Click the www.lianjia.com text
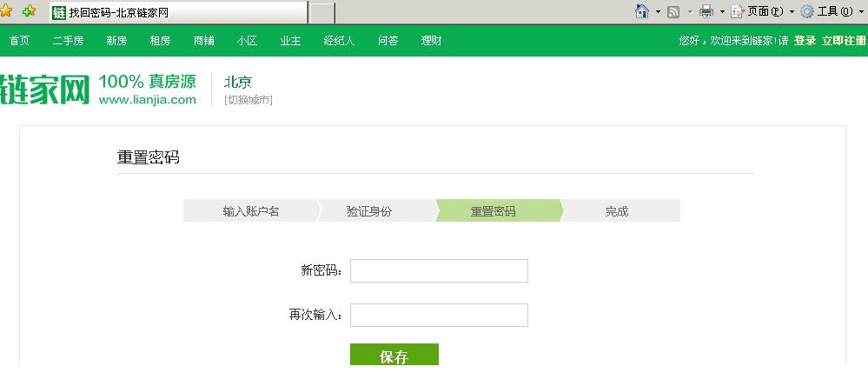Image resolution: width=868 pixels, height=373 pixels. pos(147,100)
